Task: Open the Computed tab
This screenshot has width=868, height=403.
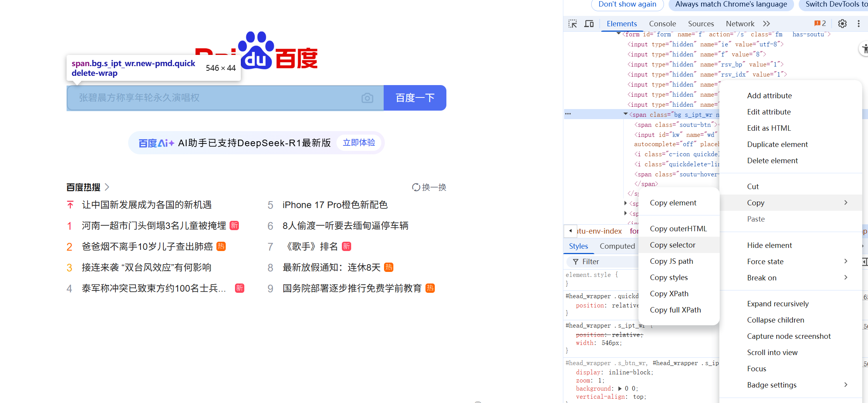Action: pos(617,246)
